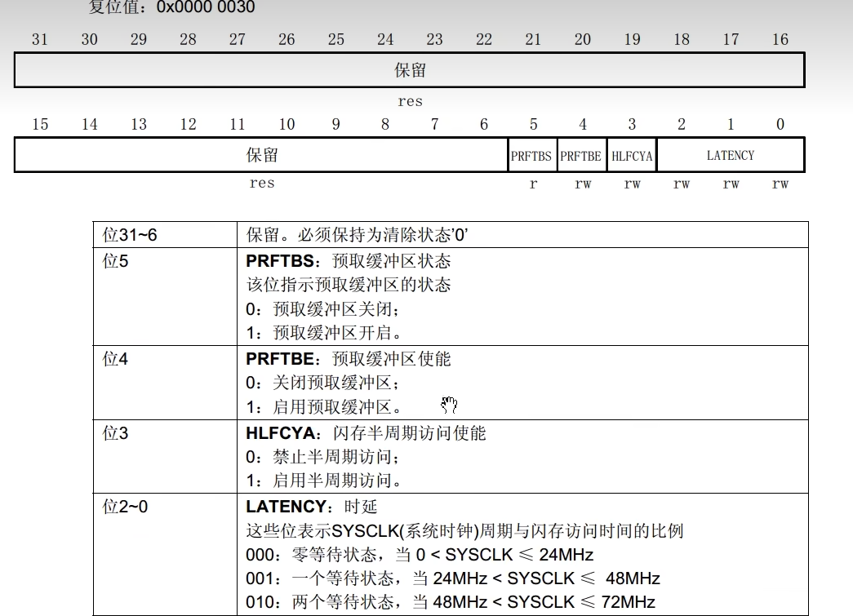Click the '001：一个等待状态' line
The height and width of the screenshot is (616, 853).
coord(452,578)
